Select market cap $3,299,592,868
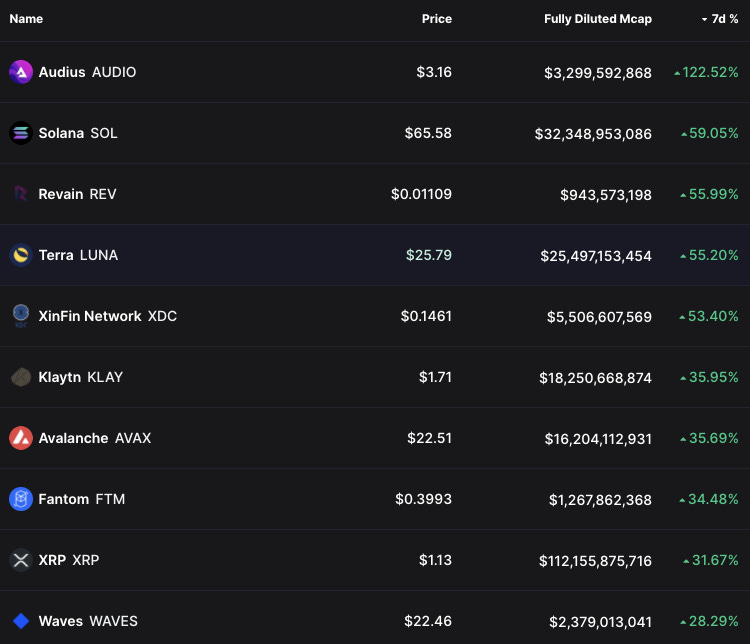Screen dimensions: 750x644 tap(598, 73)
